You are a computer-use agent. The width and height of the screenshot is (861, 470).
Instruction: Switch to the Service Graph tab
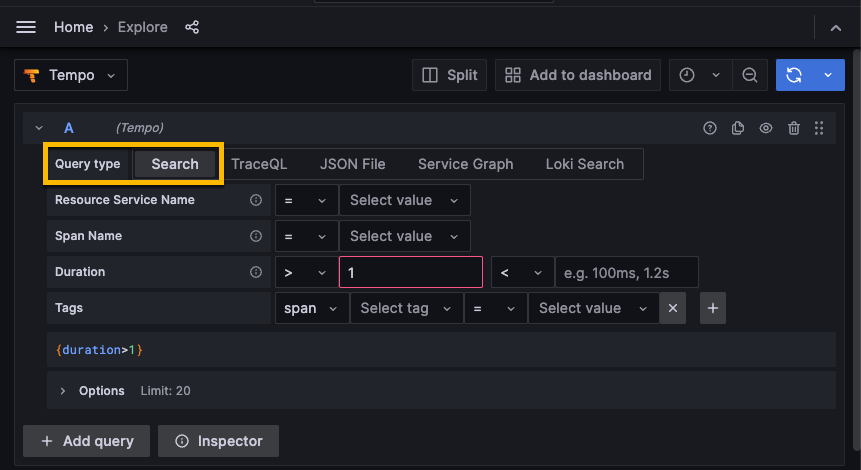465,164
